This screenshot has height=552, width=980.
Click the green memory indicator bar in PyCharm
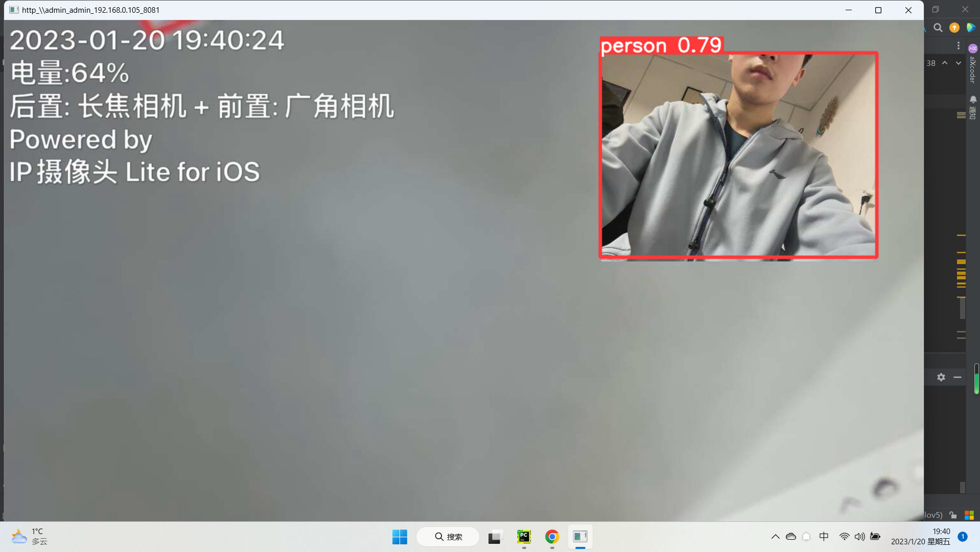click(x=976, y=379)
